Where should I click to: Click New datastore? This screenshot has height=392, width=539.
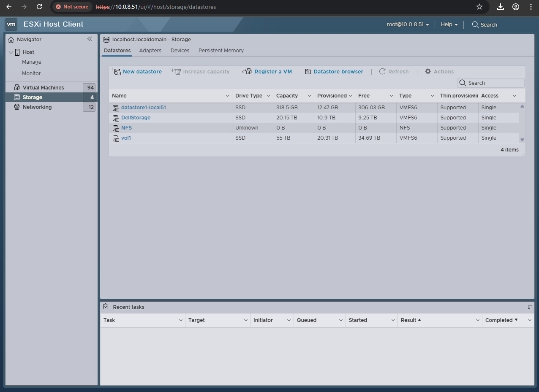click(136, 72)
